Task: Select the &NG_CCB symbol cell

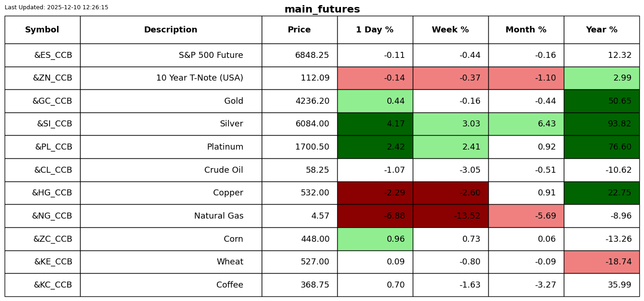Action: (52, 216)
